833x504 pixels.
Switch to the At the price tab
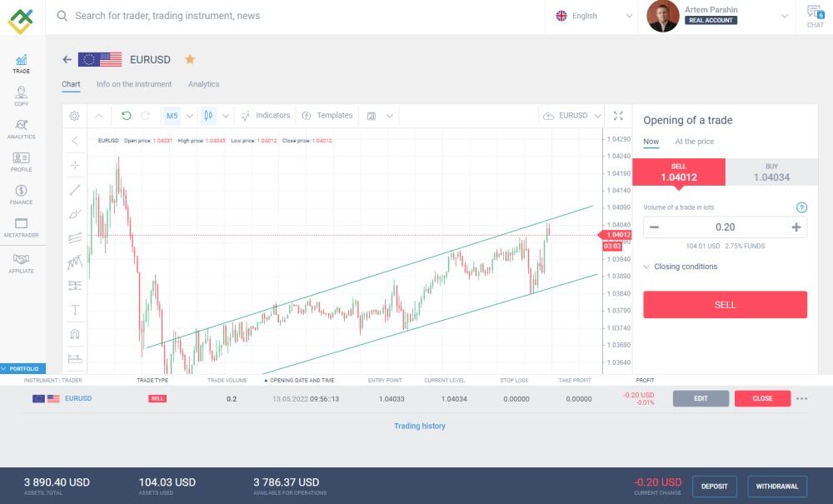[x=694, y=142]
